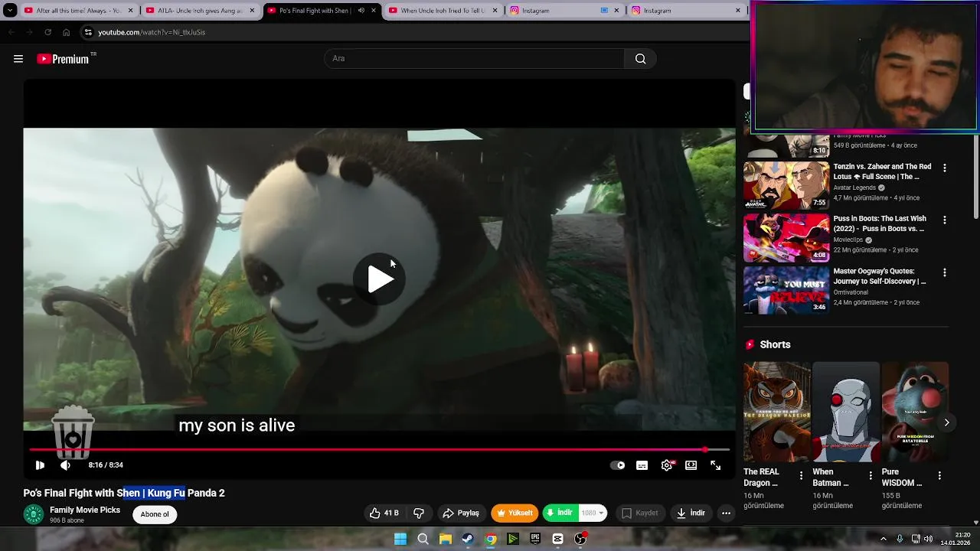Open Master Oogway's Quotes video thumbnail
The image size is (980, 551).
click(786, 290)
